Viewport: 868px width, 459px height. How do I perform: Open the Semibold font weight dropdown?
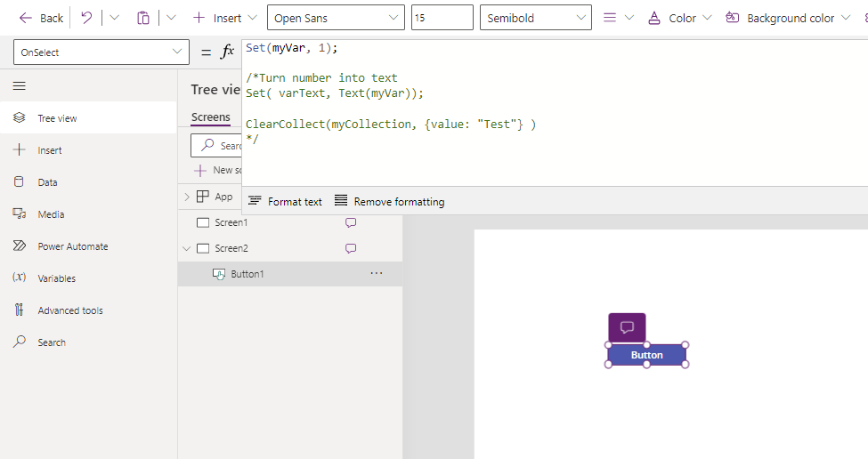pyautogui.click(x=535, y=18)
